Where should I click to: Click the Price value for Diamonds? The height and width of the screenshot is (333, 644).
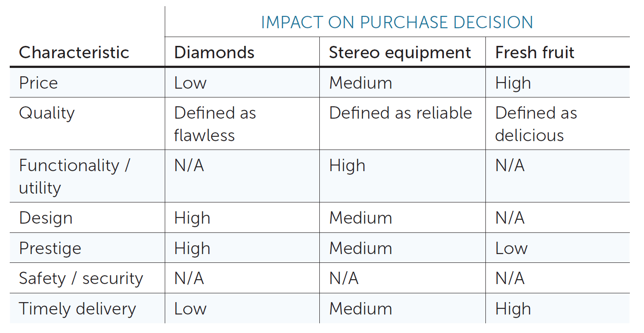pyautogui.click(x=190, y=83)
